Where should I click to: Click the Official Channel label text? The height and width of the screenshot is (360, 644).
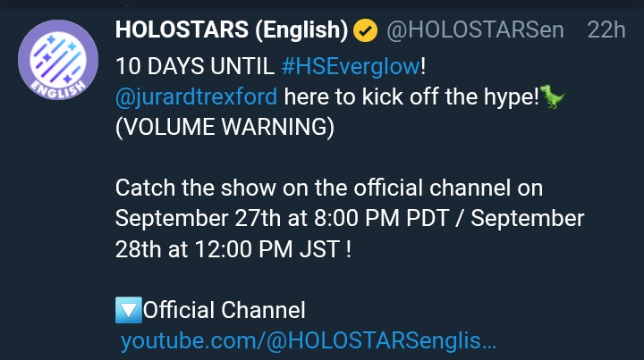tap(225, 310)
